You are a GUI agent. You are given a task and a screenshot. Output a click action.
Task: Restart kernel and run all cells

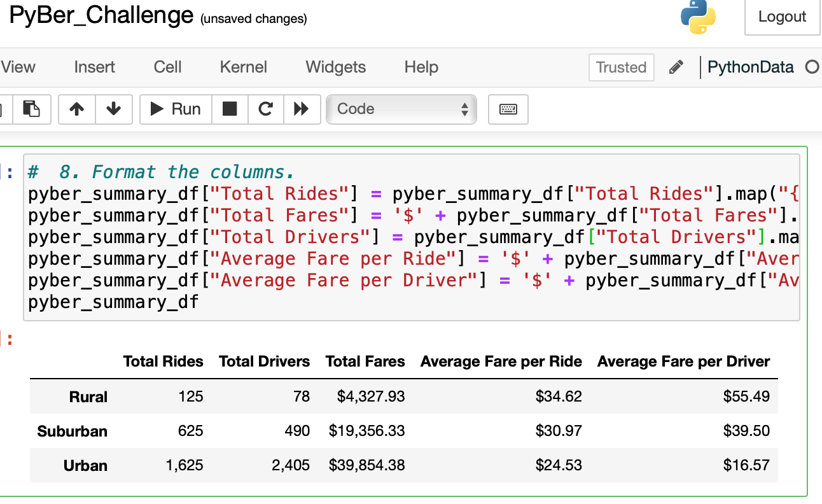click(x=302, y=109)
